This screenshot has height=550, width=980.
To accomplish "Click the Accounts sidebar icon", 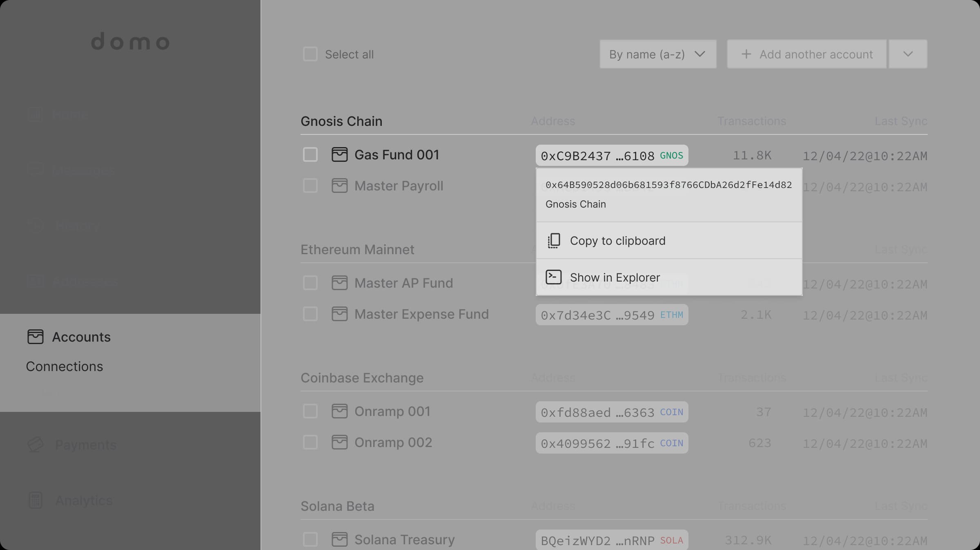I will coord(34,337).
